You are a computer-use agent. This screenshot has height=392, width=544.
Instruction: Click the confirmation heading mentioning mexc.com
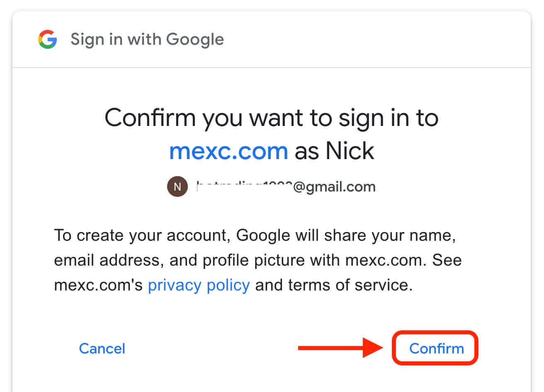pyautogui.click(x=272, y=133)
